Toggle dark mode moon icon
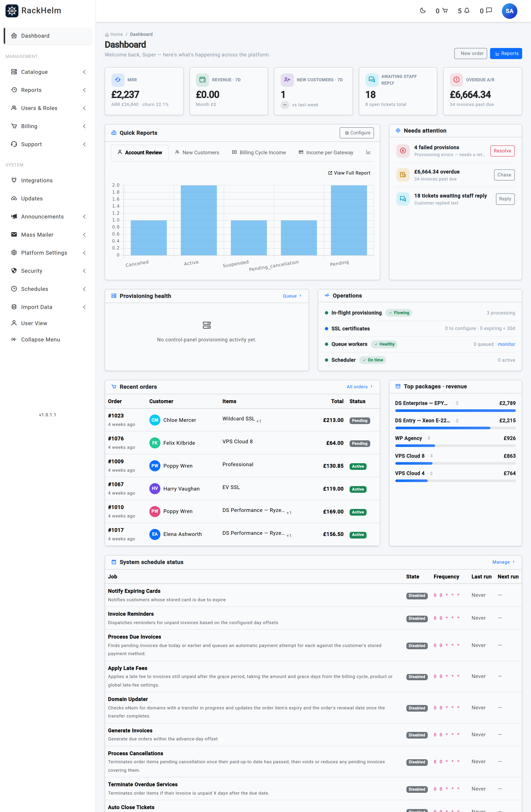The image size is (531, 812). click(423, 11)
